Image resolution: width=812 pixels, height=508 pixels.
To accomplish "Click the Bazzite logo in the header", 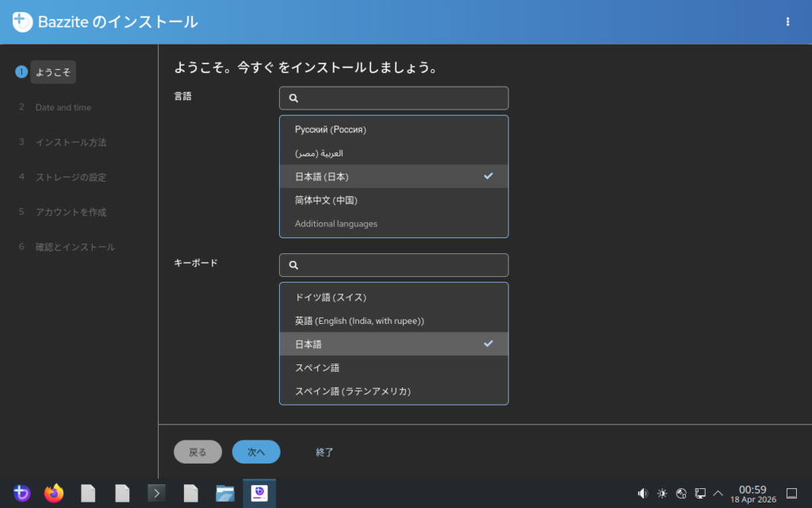I will pos(22,22).
